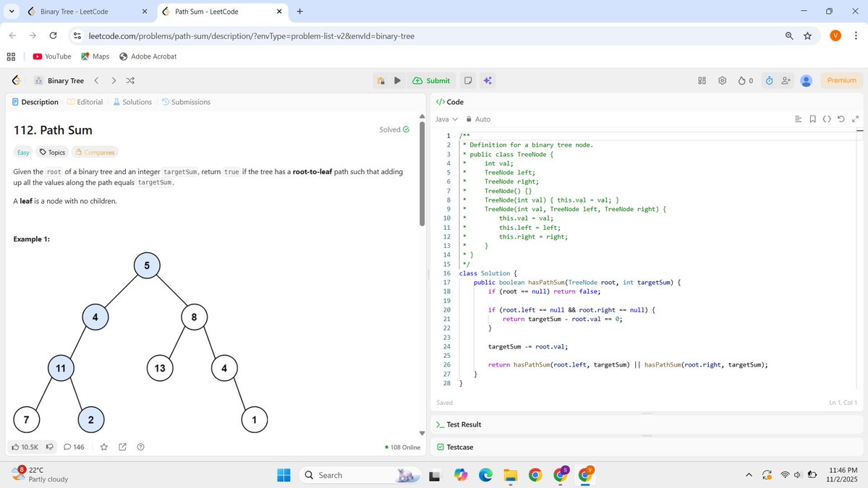
Task: Open the help question mark icon
Action: coord(141,448)
